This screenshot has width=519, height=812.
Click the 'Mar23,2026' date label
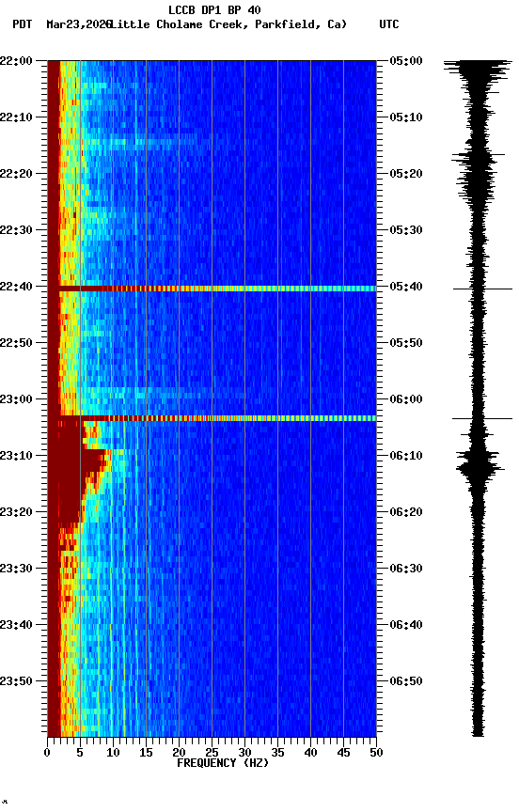pyautogui.click(x=79, y=24)
